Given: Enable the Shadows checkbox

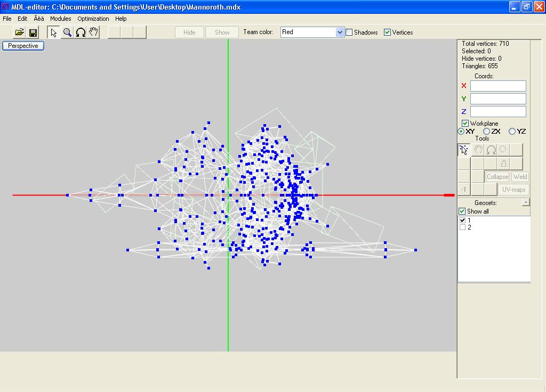Looking at the screenshot, I should click(349, 32).
